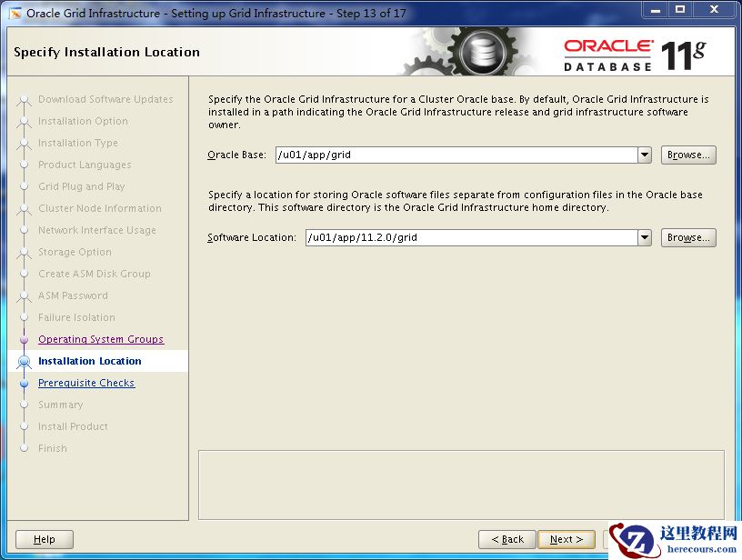Click the Summary step text
This screenshot has height=560, width=742.
(x=61, y=405)
